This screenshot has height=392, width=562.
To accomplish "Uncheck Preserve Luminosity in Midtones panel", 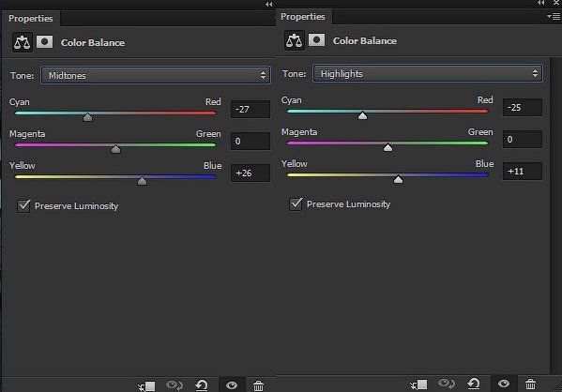I will click(23, 205).
